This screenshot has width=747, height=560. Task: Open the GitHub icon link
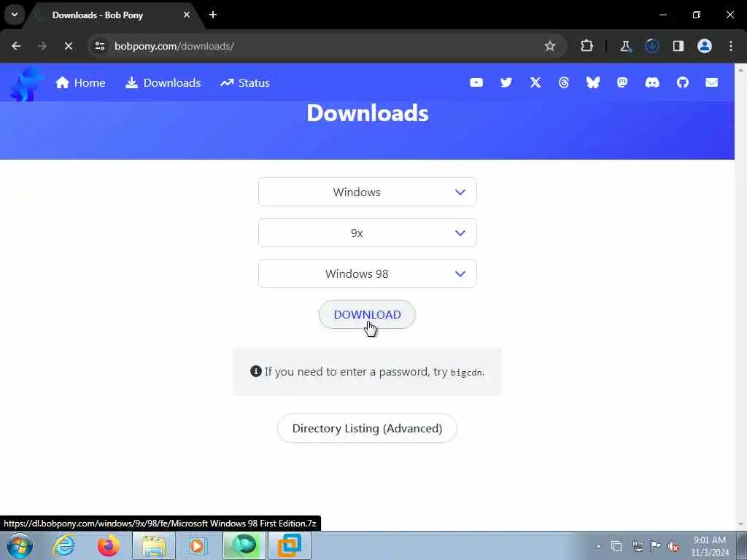click(x=683, y=83)
